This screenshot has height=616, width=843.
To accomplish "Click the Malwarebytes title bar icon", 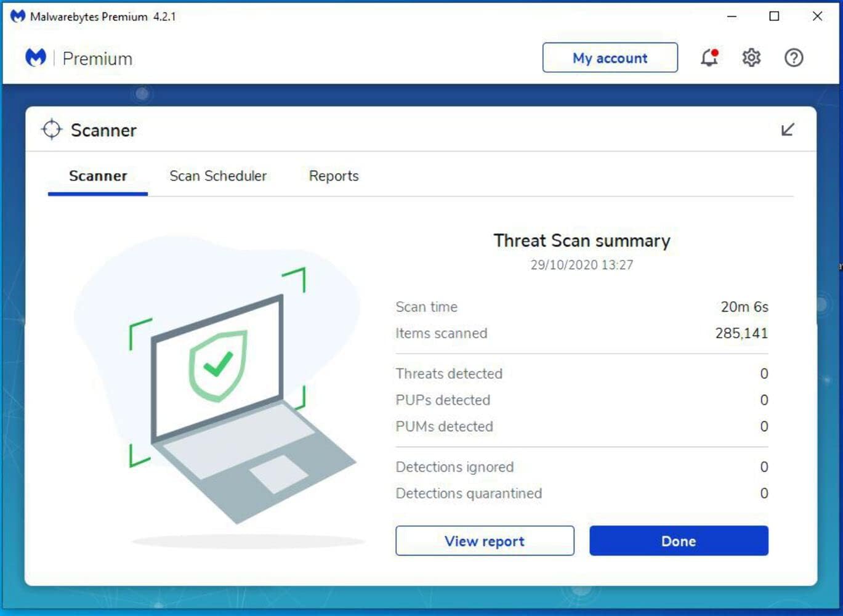I will pos(18,16).
